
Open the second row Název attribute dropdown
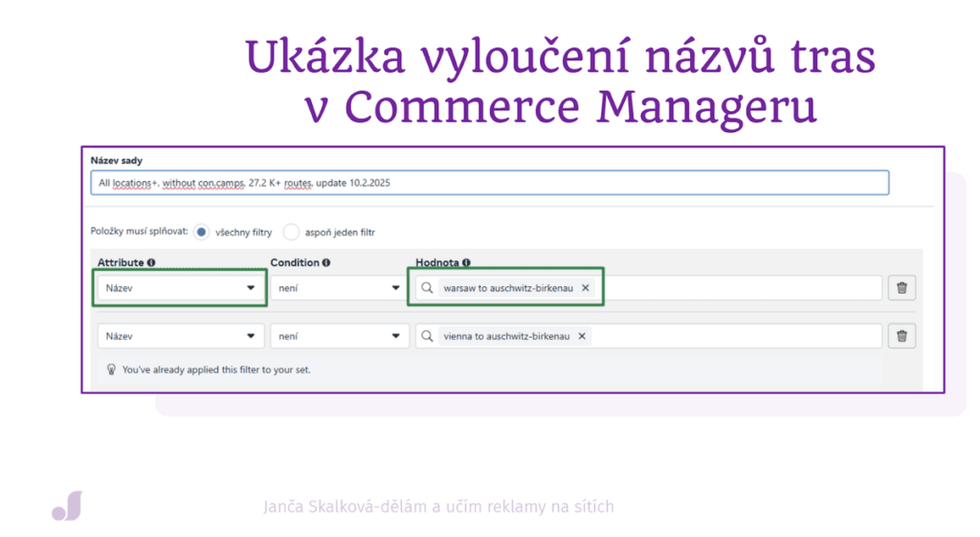point(180,336)
